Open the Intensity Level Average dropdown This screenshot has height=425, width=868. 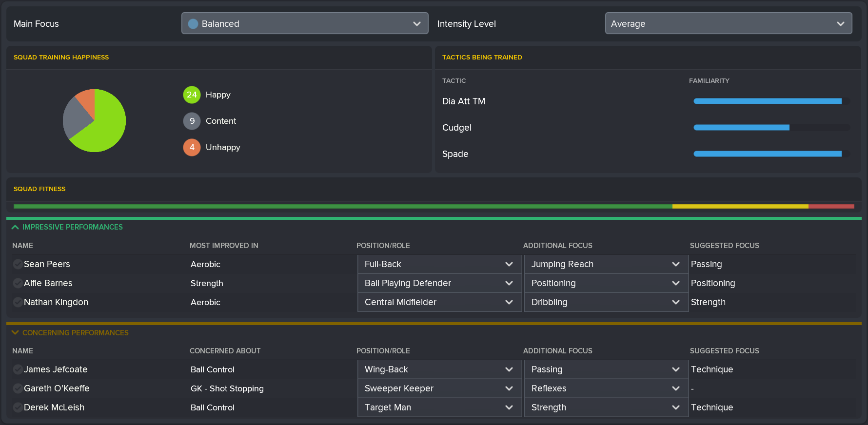click(728, 23)
